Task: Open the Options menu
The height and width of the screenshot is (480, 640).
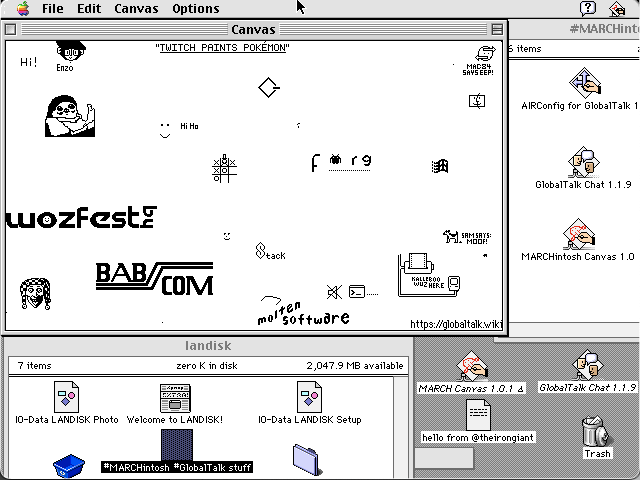Action: [195, 8]
